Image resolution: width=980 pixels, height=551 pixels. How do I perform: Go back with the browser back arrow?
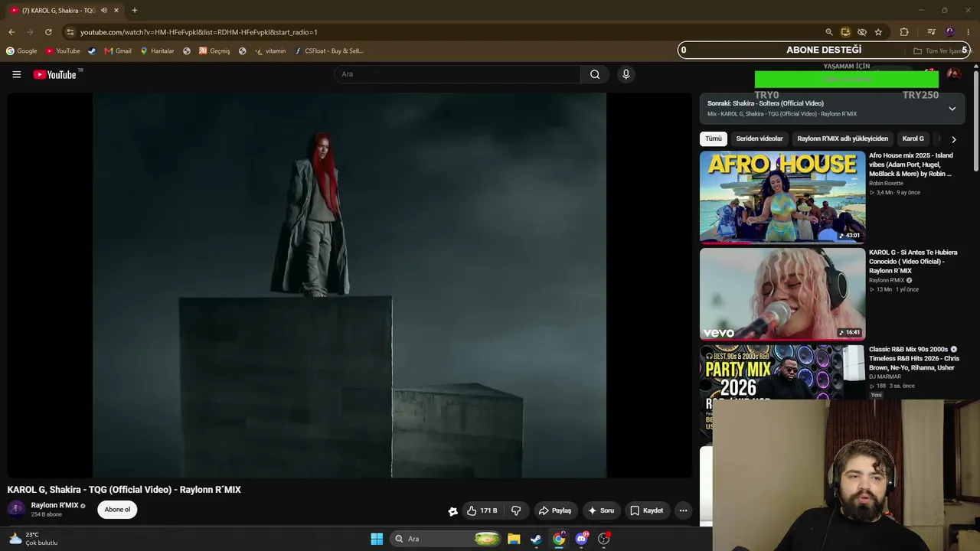pos(11,32)
